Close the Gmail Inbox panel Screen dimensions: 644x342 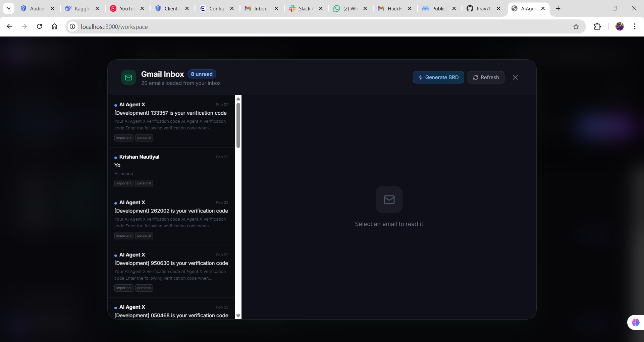[x=515, y=77]
